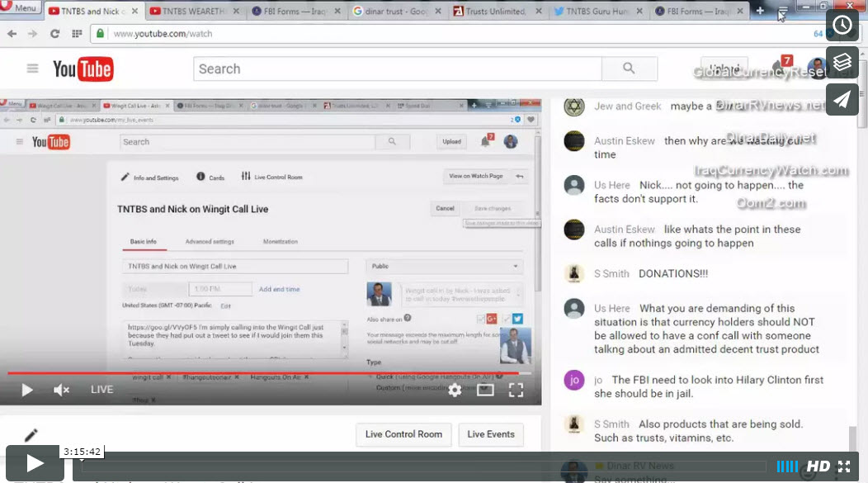Adjust the Vimeo volume bars
The width and height of the screenshot is (868, 483).
click(x=786, y=466)
